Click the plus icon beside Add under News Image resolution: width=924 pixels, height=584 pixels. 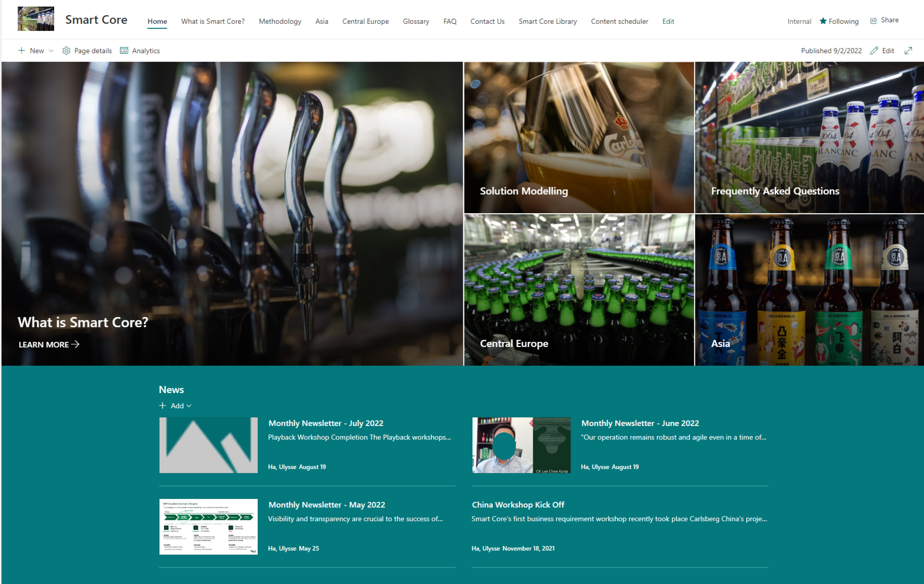(x=163, y=406)
